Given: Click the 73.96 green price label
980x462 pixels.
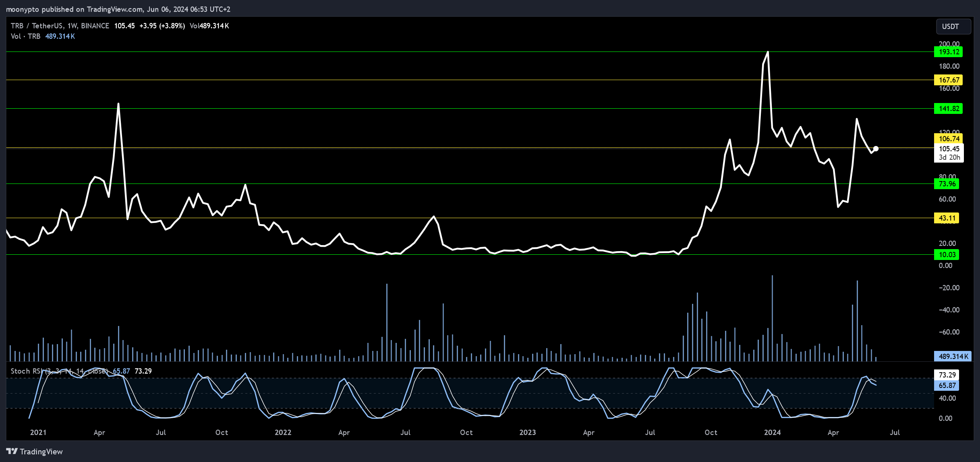Looking at the screenshot, I should point(947,184).
